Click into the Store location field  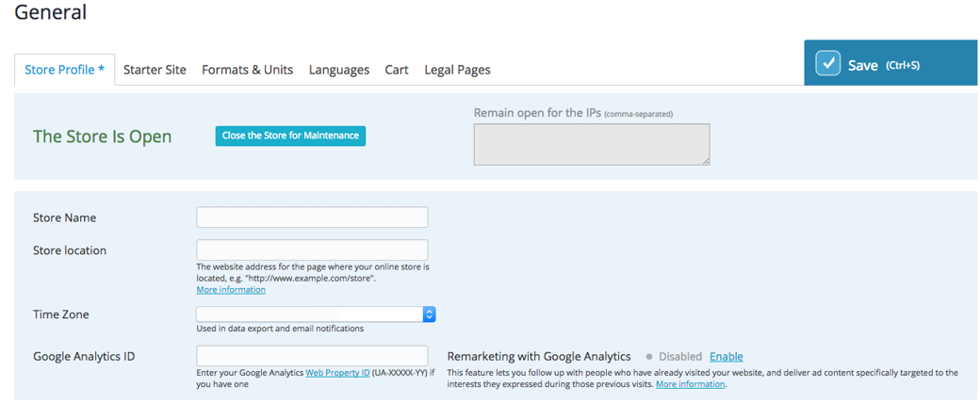[x=312, y=249]
